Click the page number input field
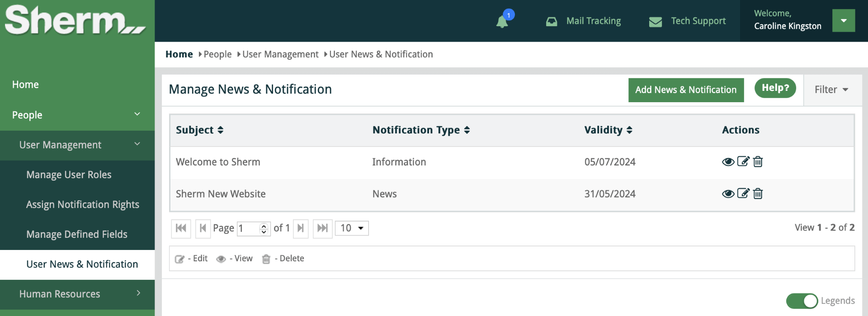 pos(248,228)
